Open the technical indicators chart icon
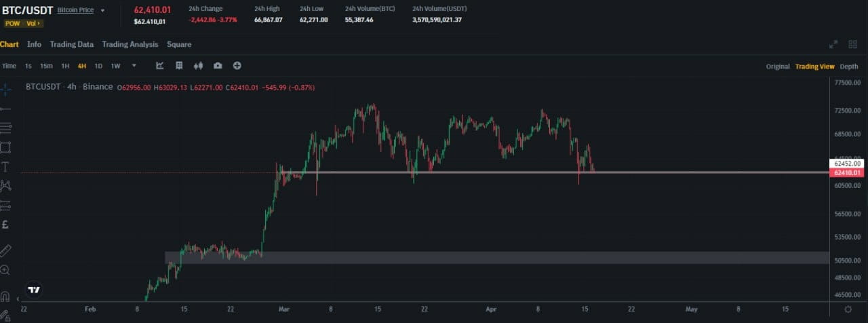This screenshot has width=868, height=323. (x=160, y=66)
